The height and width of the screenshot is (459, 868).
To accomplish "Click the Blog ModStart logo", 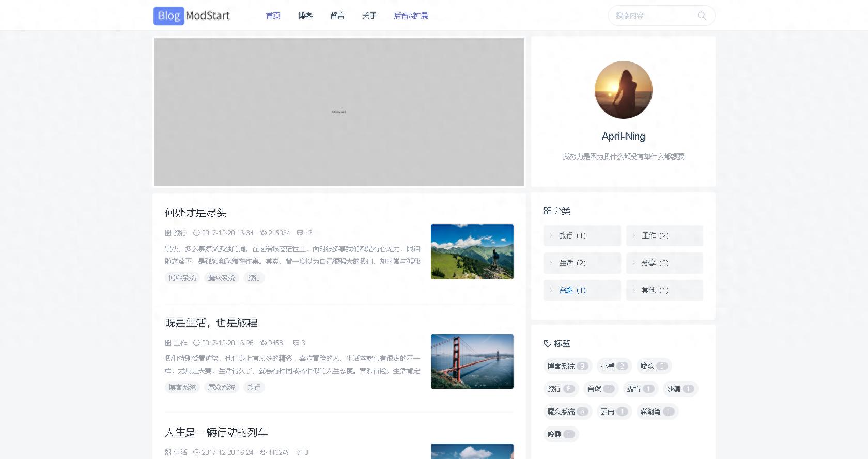I will 192,15.
